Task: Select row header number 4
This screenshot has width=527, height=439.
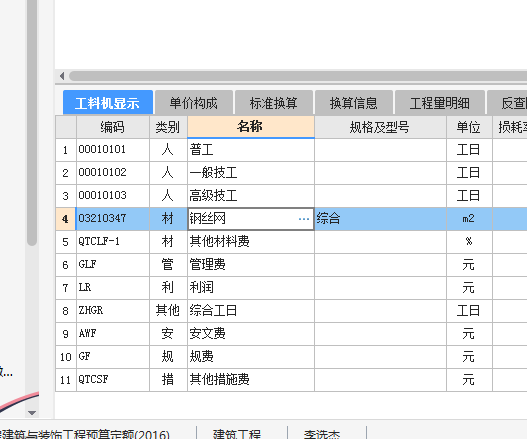Action: click(x=66, y=219)
